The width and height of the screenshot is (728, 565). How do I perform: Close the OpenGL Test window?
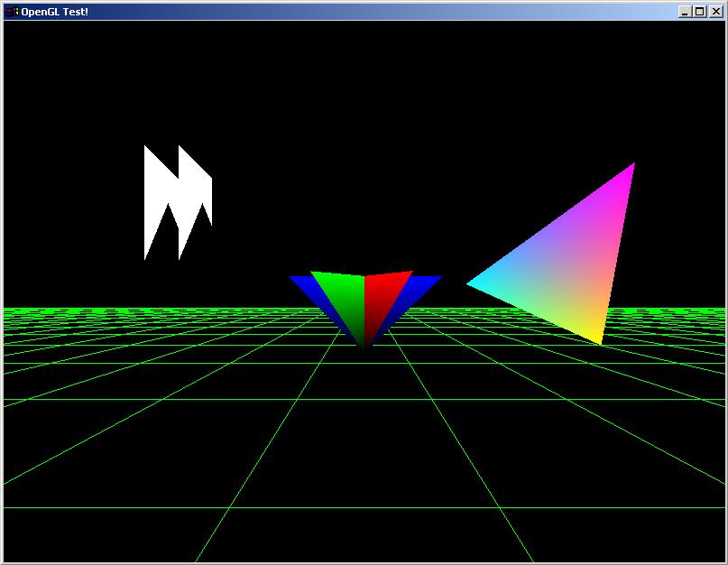(716, 12)
